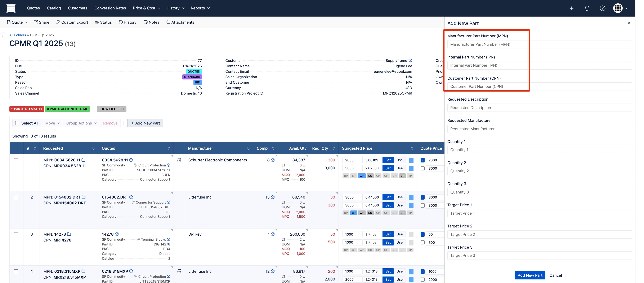Open the Move dropdown
The width and height of the screenshot is (644, 283).
coord(53,123)
